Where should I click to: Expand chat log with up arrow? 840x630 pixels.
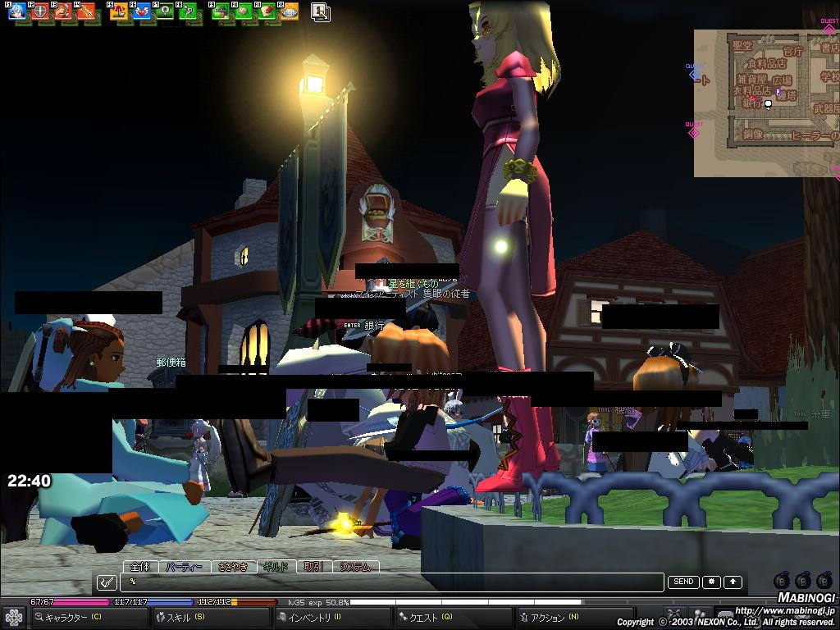[733, 582]
